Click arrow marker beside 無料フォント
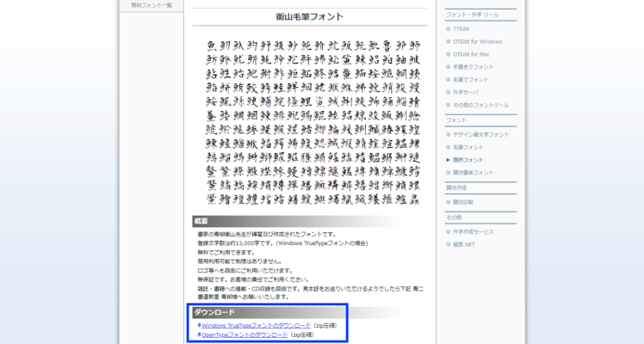This screenshot has height=344, width=644. pyautogui.click(x=449, y=160)
